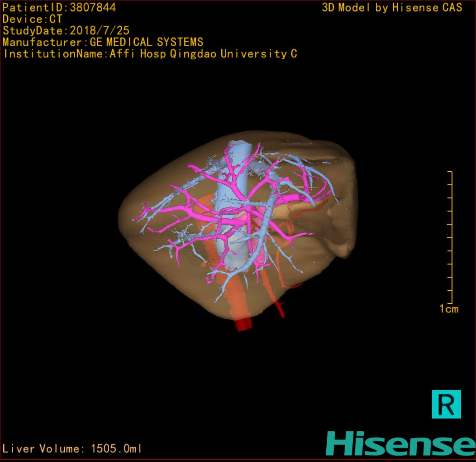Click the InstitutionName overlay line

(x=150, y=54)
